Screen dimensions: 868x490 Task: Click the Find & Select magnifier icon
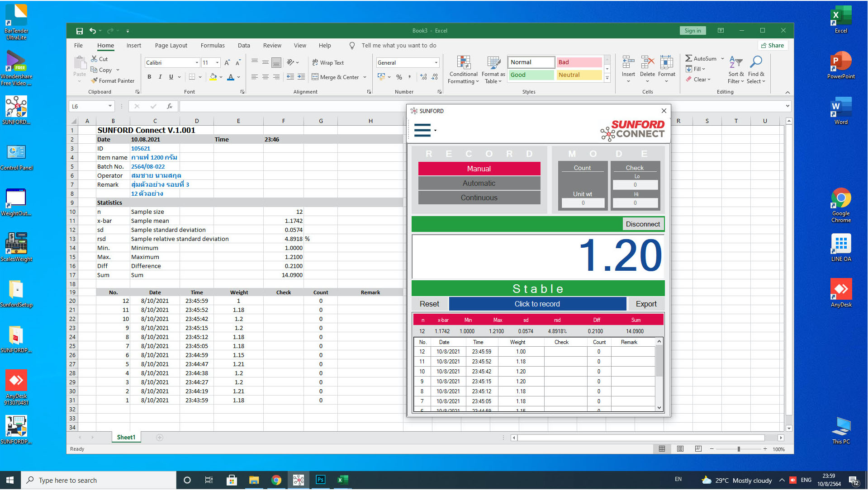[x=756, y=62]
